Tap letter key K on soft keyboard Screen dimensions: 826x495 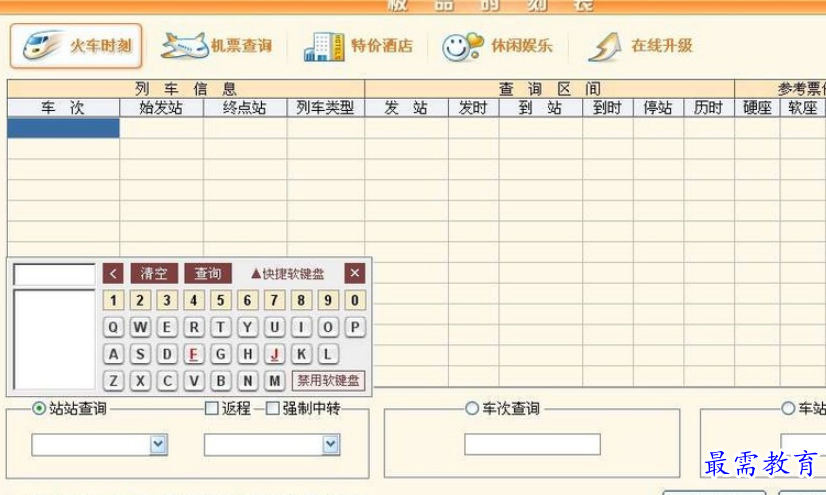point(301,354)
